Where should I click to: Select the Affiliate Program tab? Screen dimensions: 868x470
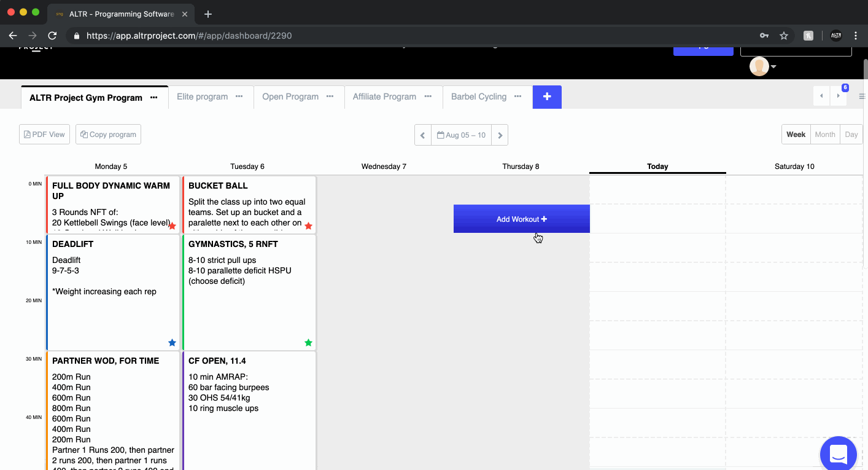384,96
